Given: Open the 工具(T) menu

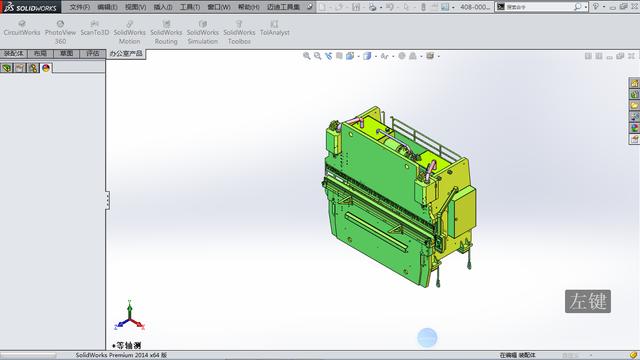Looking at the screenshot, I should (x=190, y=7).
